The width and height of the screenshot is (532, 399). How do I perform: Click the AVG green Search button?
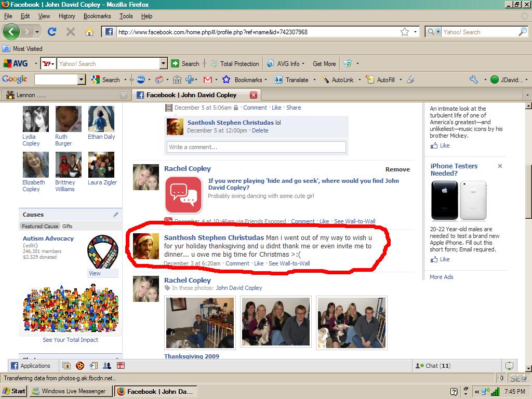tap(185, 63)
